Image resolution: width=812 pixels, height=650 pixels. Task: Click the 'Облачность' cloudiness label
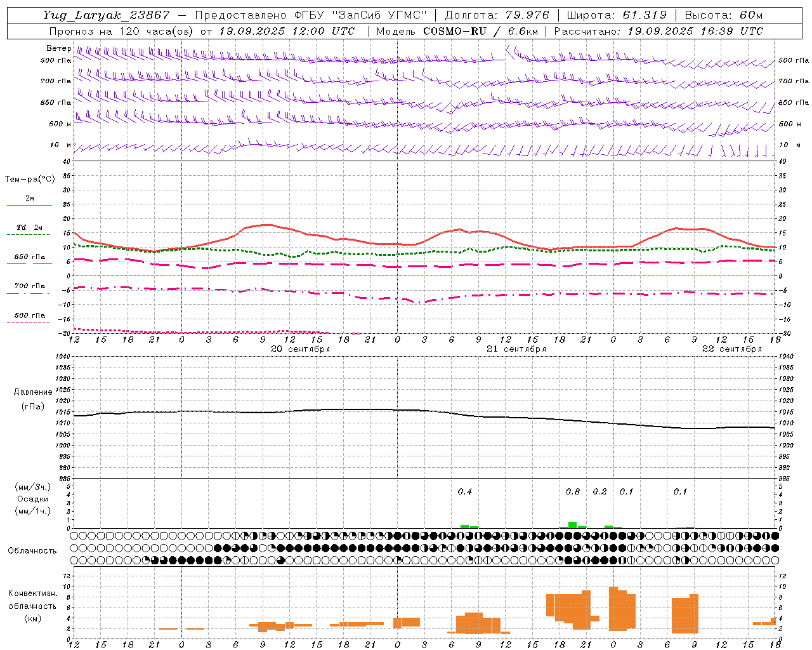pos(32,550)
